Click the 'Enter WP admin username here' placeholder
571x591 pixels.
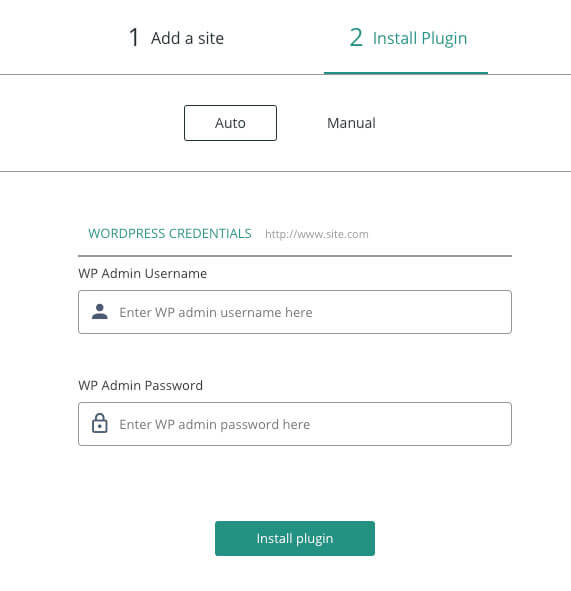[216, 312]
